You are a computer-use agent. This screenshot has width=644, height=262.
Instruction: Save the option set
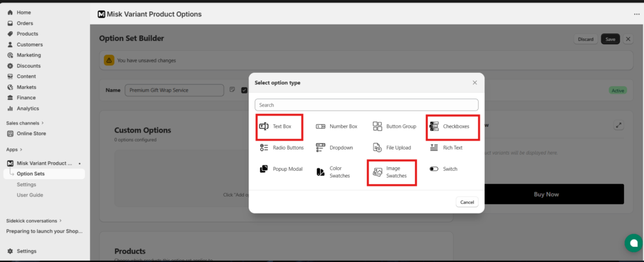(x=609, y=39)
